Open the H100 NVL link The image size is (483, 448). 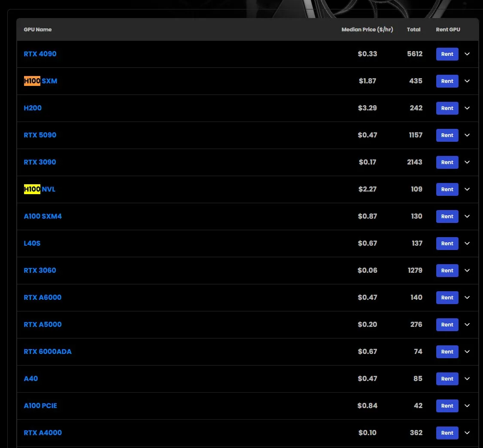click(x=39, y=189)
